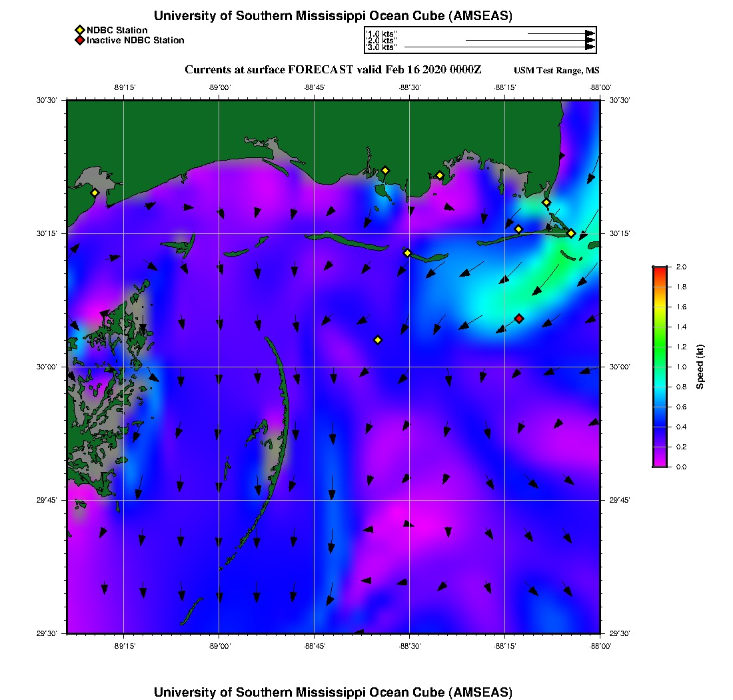Click the right axis '29°45'' latitude label

(x=620, y=501)
